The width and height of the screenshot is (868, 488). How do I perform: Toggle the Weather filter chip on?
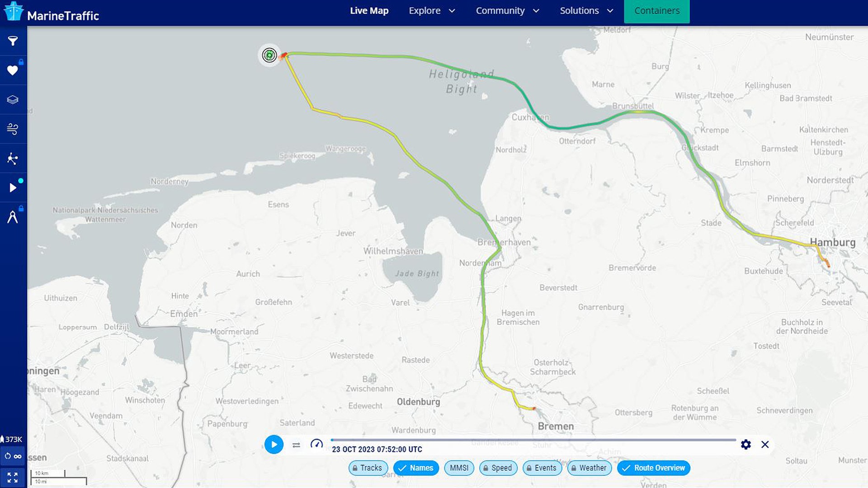click(x=589, y=468)
